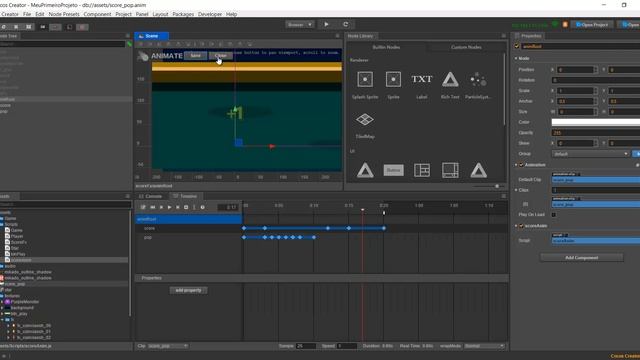Click the add property button
Viewport: 640px width, 360px height.
point(188,290)
